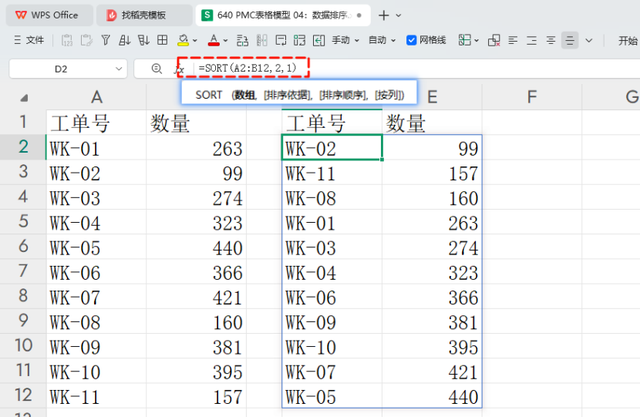Image resolution: width=640 pixels, height=417 pixels.
Task: Click cell D3 containing WK-11
Action: [332, 172]
